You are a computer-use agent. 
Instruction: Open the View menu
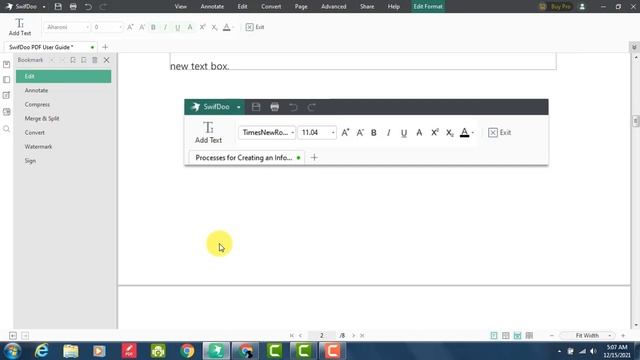coord(180,7)
